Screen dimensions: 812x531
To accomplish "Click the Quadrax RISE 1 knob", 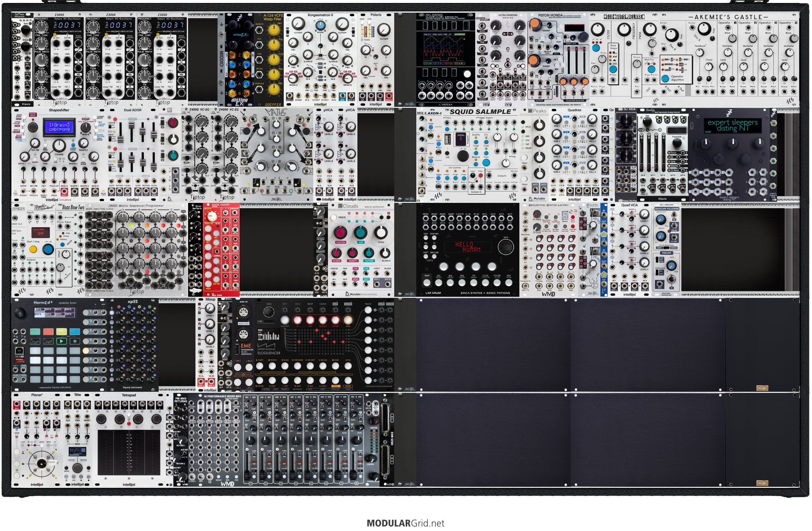I will coord(557,119).
